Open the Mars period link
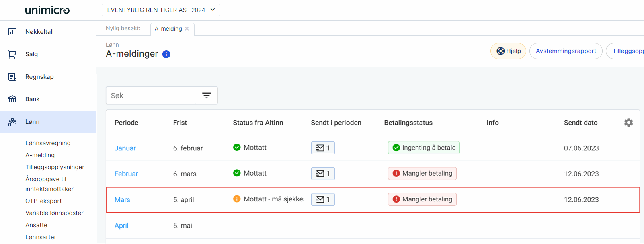Viewport: 644px width, 244px height. pos(122,200)
